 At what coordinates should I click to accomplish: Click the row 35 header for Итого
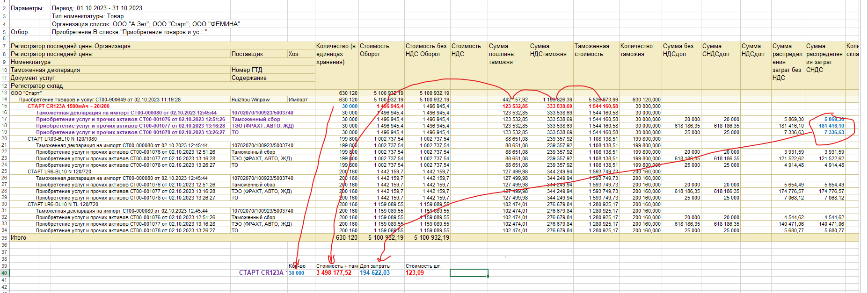point(4,237)
